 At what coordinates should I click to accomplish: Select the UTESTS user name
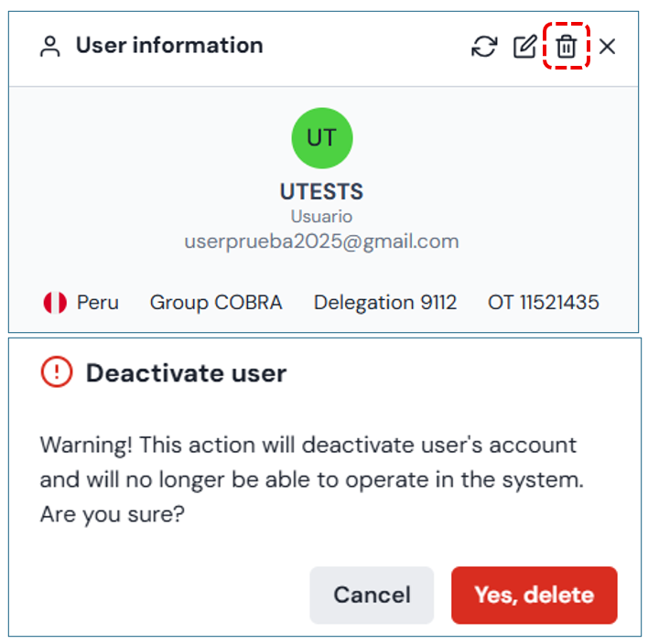pos(321,192)
